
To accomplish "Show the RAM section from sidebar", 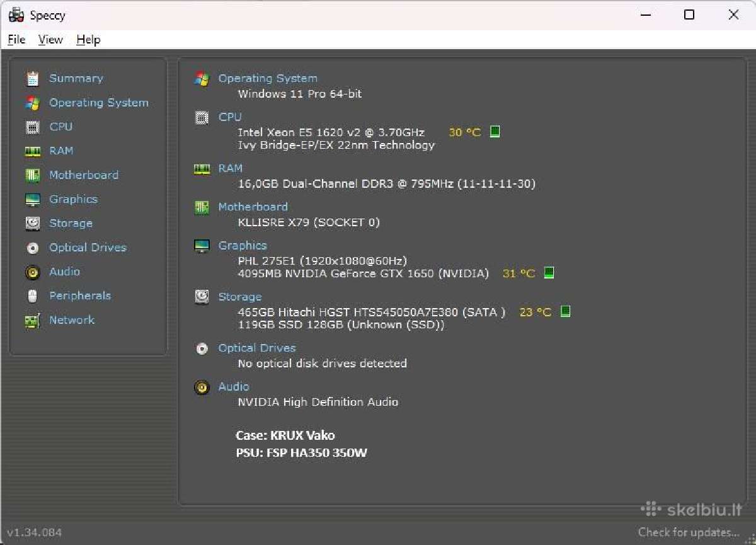I will pos(61,151).
